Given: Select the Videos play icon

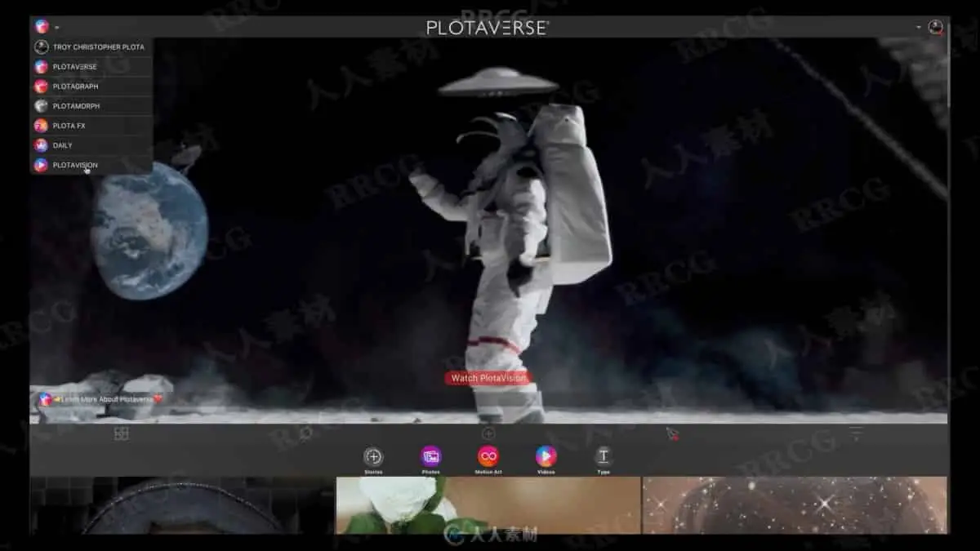Looking at the screenshot, I should [546, 457].
